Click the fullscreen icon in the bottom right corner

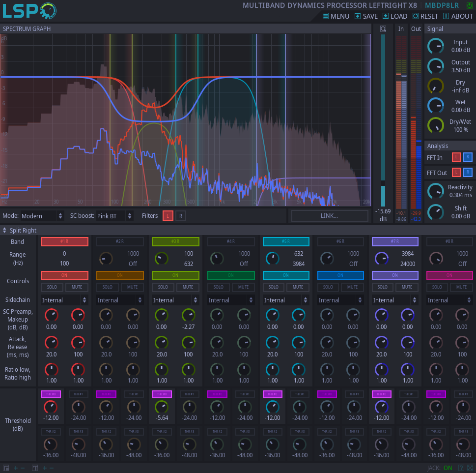click(470, 468)
